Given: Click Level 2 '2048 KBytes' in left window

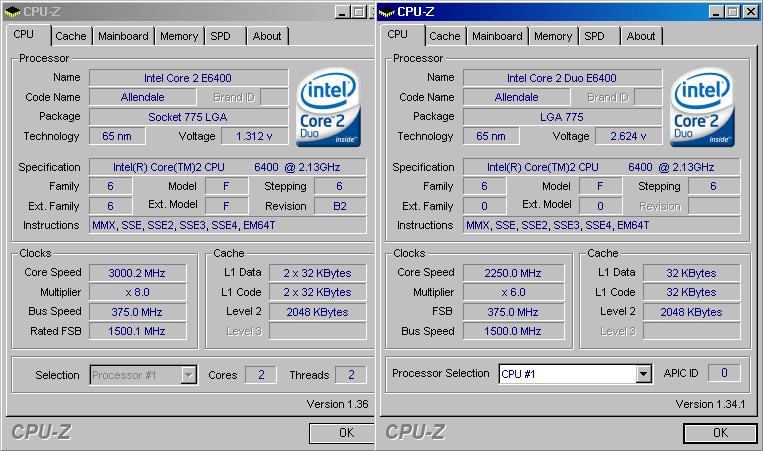Looking at the screenshot, I should [x=317, y=312].
